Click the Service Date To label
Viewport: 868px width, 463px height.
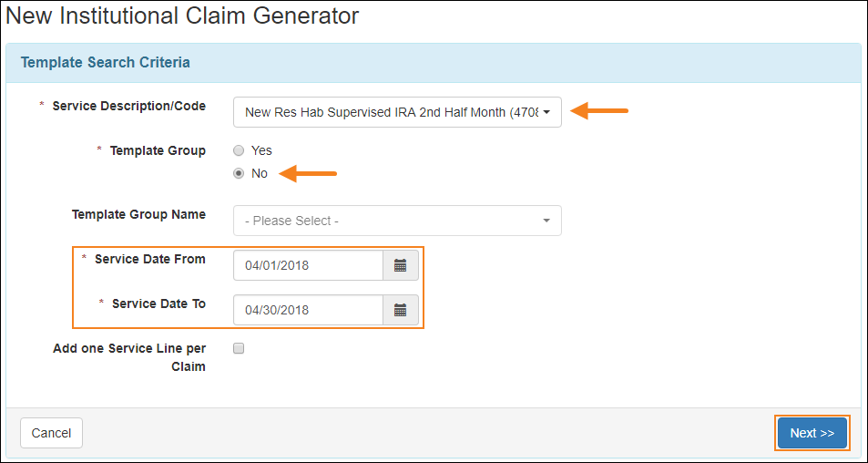click(x=158, y=304)
